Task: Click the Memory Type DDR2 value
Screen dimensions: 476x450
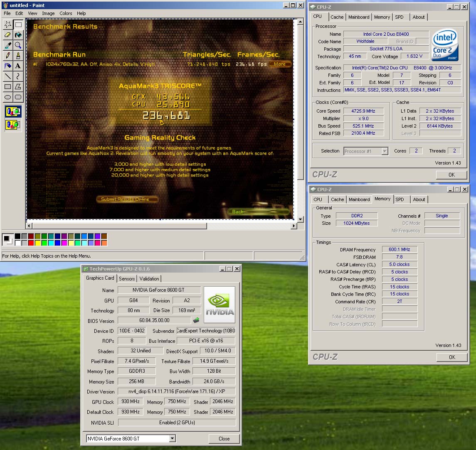Action: pos(357,216)
